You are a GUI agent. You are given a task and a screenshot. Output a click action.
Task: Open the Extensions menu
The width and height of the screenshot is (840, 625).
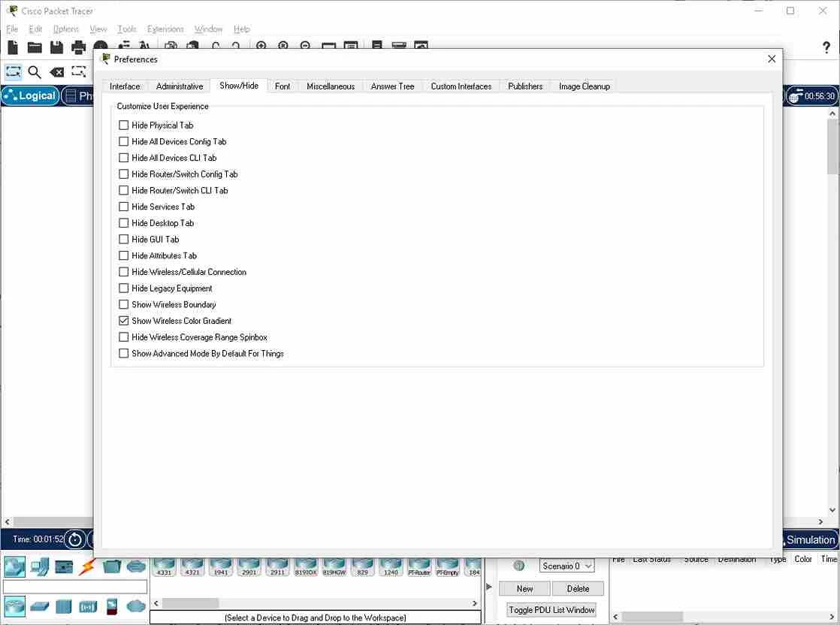165,29
